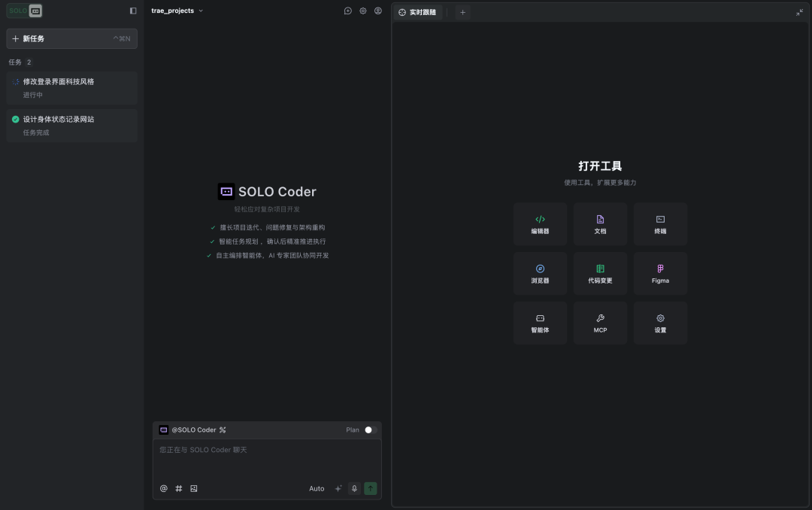Switch to the 实时跟随 tab
Screen dimensions: 812x510
(x=418, y=12)
